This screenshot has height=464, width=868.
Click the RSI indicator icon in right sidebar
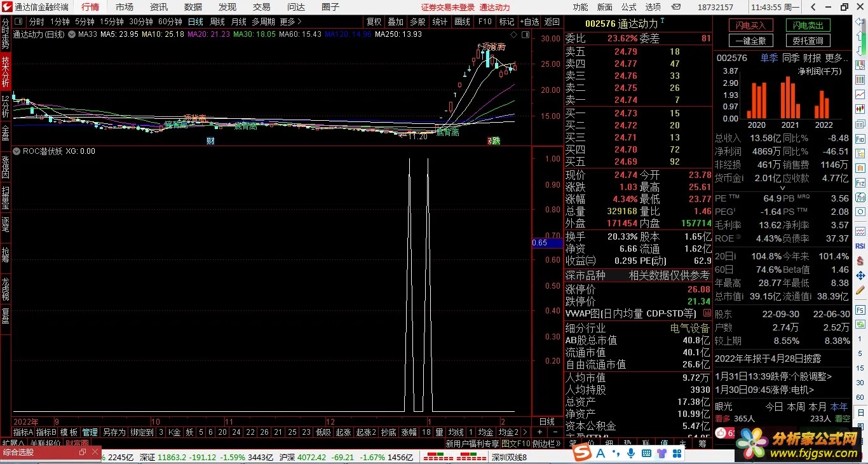point(860,245)
